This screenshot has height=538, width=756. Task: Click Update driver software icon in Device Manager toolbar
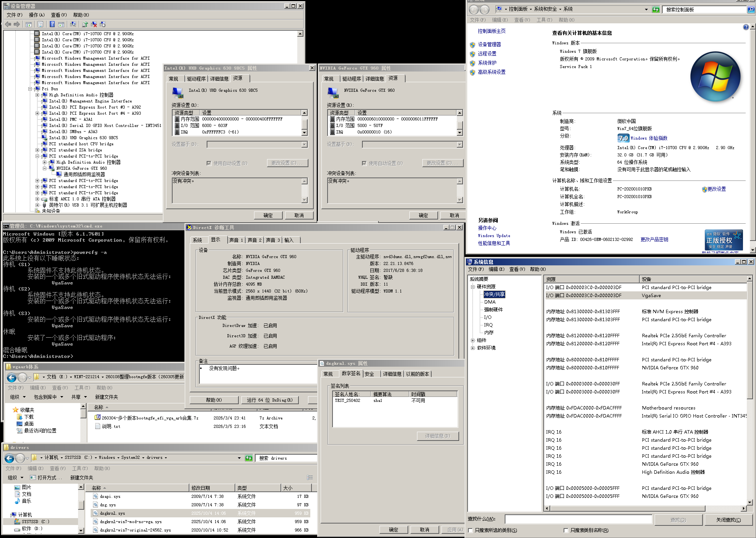[85, 24]
